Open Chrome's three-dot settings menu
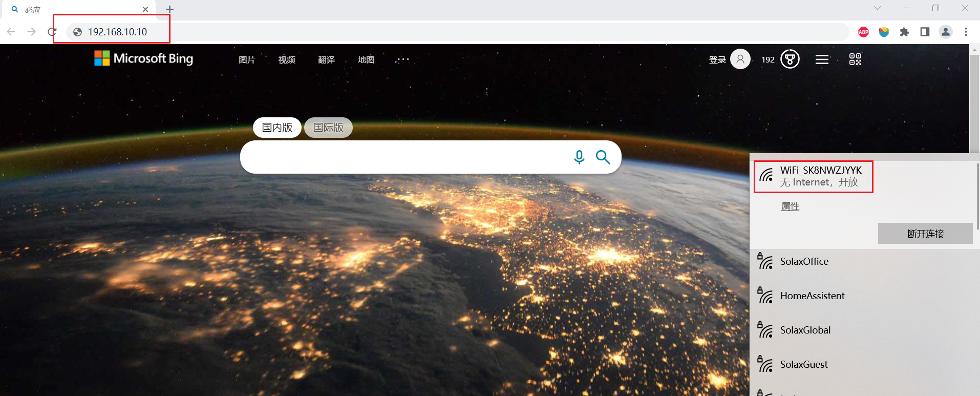Image resolution: width=980 pixels, height=396 pixels. pos(966,32)
